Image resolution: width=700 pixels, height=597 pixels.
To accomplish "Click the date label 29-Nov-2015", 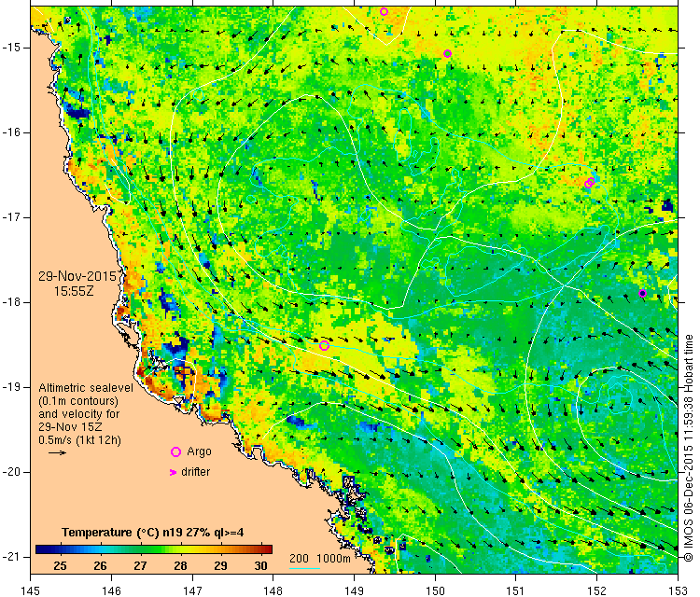I will coord(77,276).
